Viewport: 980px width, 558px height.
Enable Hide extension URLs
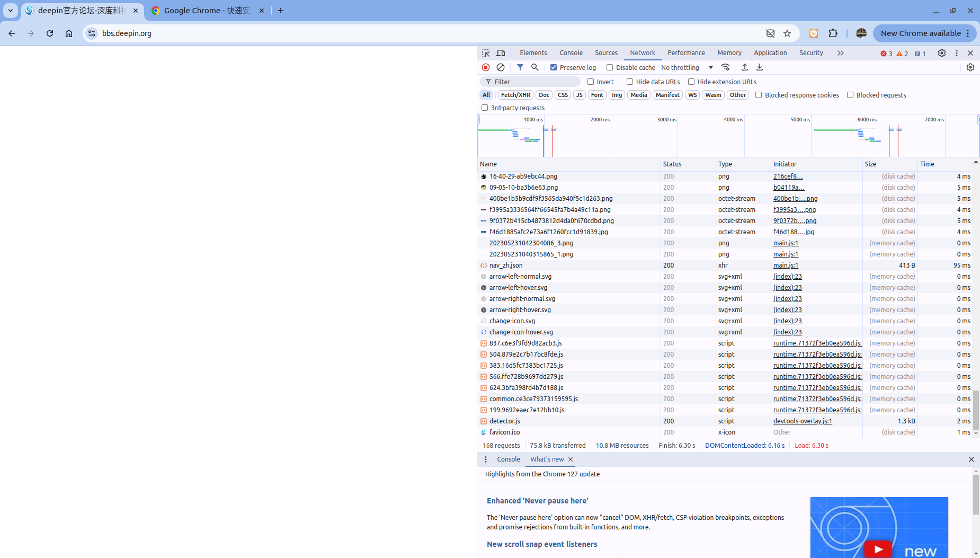coord(691,82)
